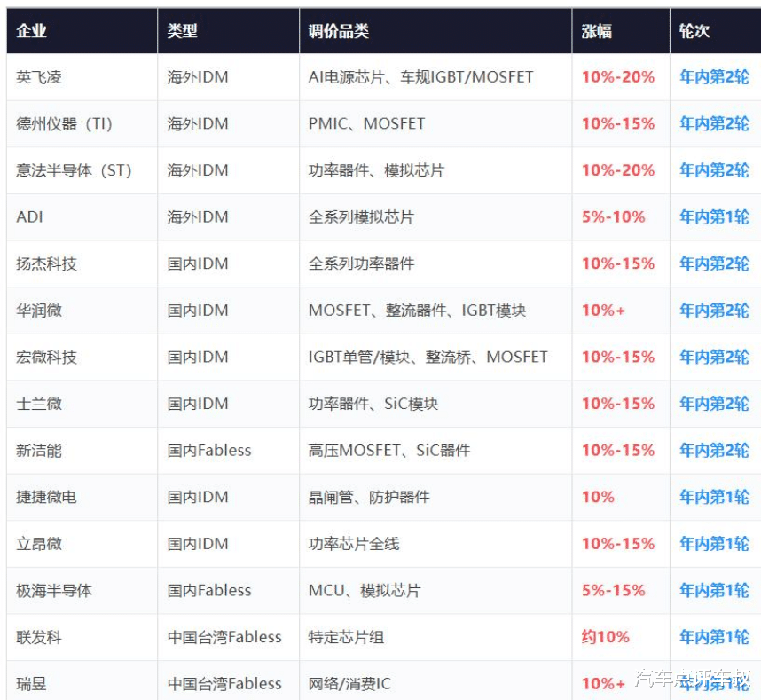The height and width of the screenshot is (700, 761).
Task: Click 国内IDM type in the 华润微 row
Action: click(x=198, y=311)
